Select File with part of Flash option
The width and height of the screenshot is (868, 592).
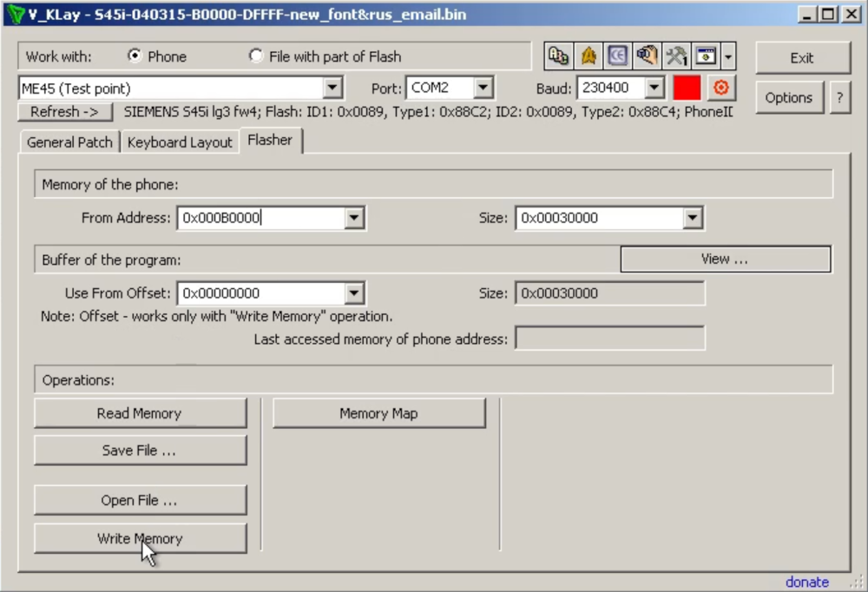[256, 56]
